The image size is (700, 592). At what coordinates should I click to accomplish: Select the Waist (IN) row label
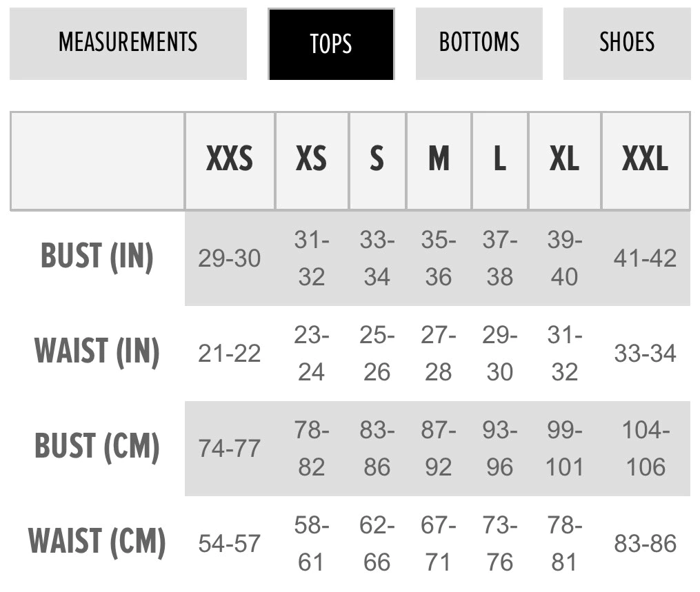tap(97, 352)
